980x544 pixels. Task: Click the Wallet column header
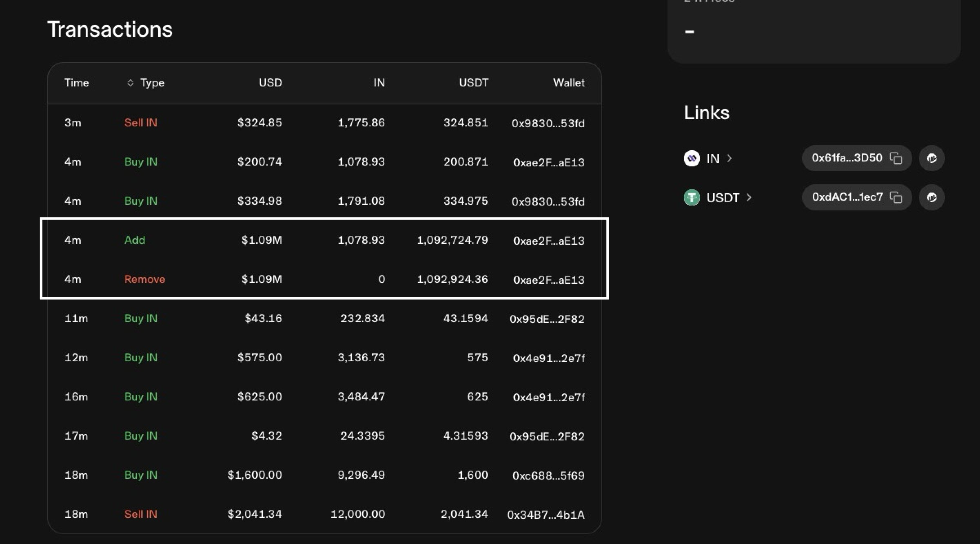coord(568,83)
